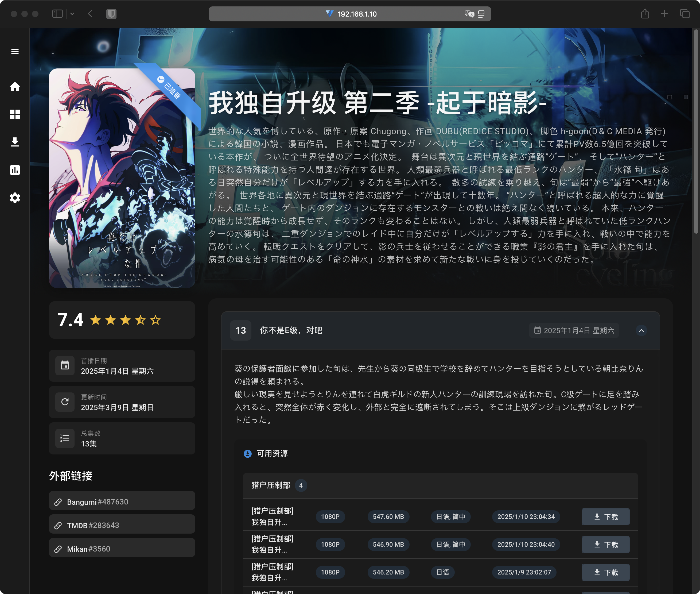Collapse episode 13 with the chevron

641,331
